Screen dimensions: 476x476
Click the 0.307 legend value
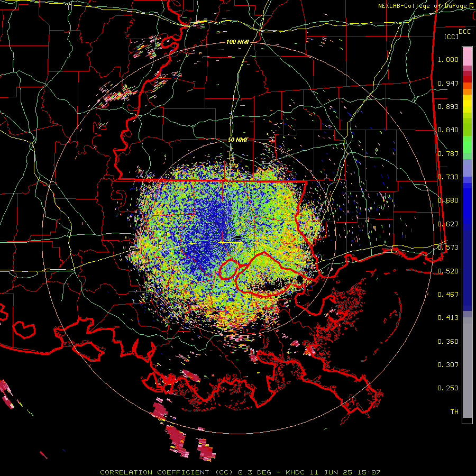pos(448,365)
